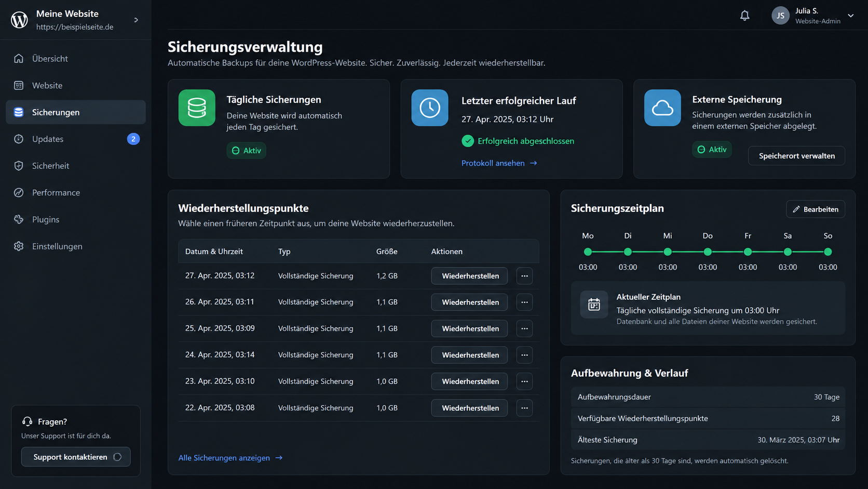
Task: Open the Performance section
Action: (76, 192)
